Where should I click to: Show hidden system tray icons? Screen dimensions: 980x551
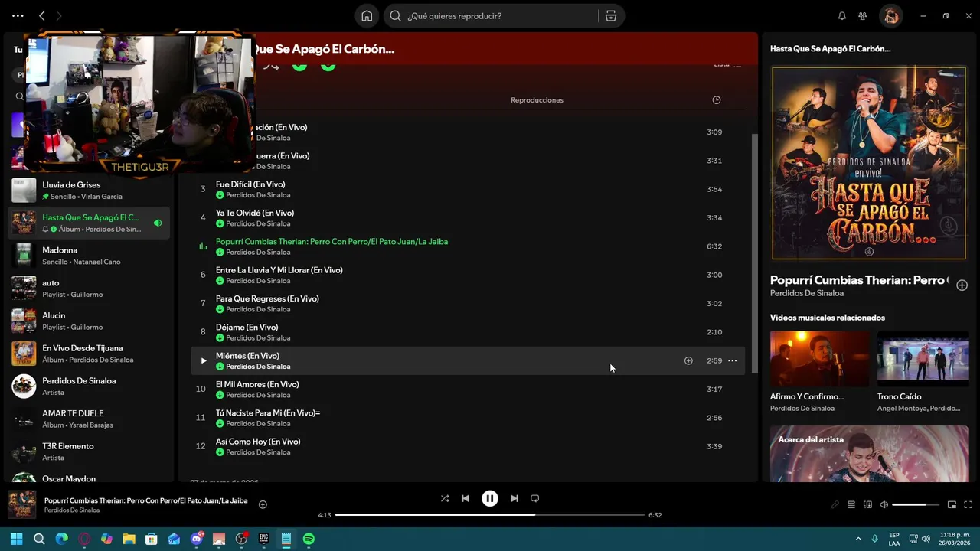click(858, 539)
